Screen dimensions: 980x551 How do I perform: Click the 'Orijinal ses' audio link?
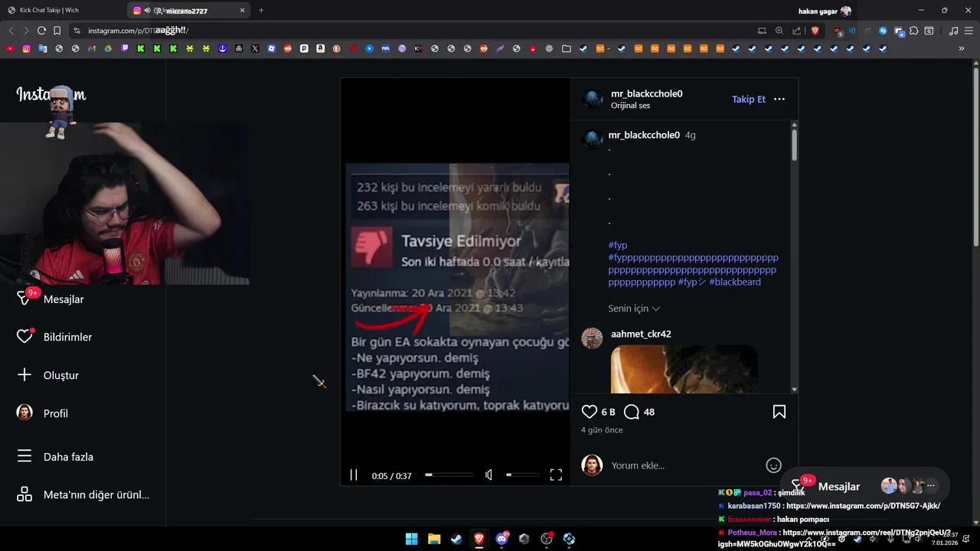[x=630, y=106]
